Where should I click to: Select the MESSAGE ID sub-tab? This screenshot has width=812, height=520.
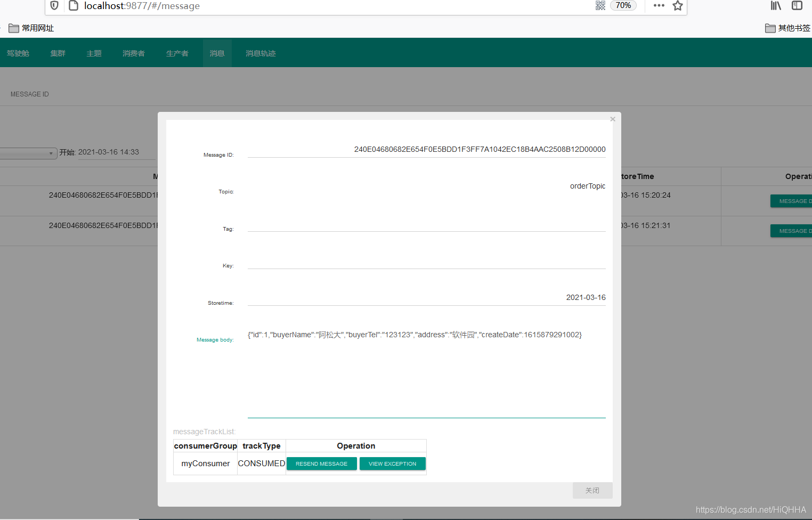[30, 94]
